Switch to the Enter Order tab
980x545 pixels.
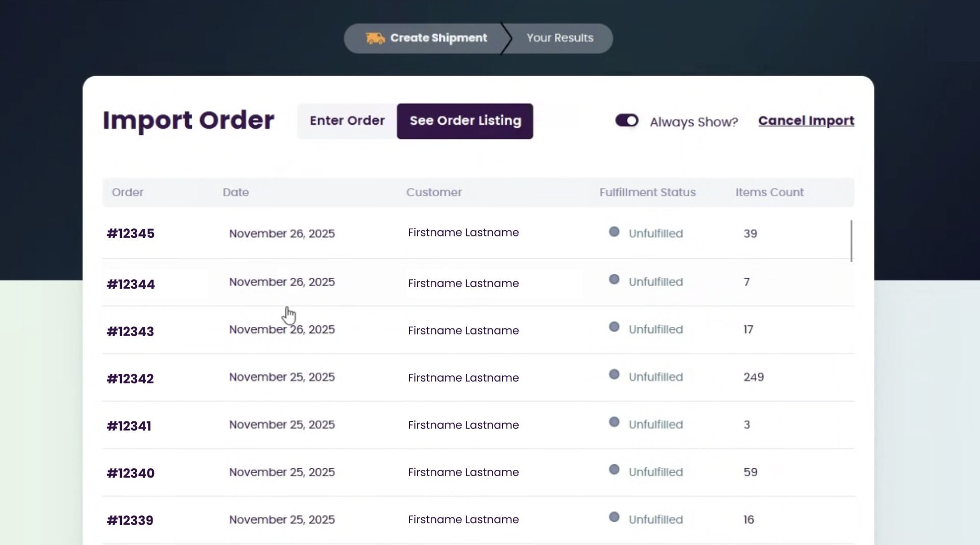(x=347, y=121)
